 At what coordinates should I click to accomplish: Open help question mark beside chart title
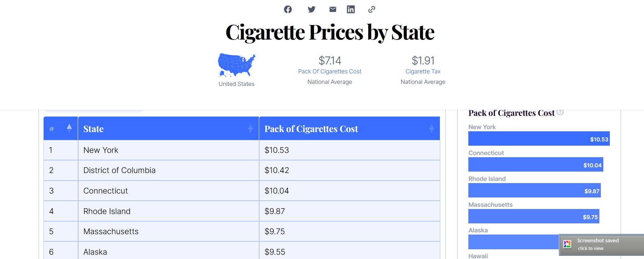[560, 112]
